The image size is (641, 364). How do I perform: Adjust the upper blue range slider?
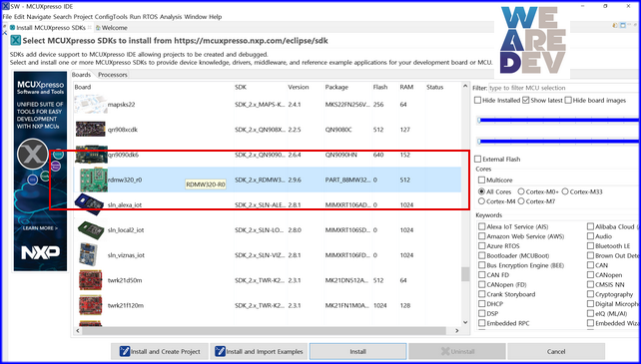[x=558, y=120]
